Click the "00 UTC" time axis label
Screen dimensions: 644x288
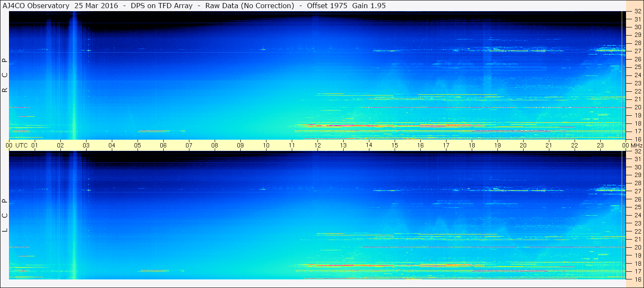pos(17,145)
